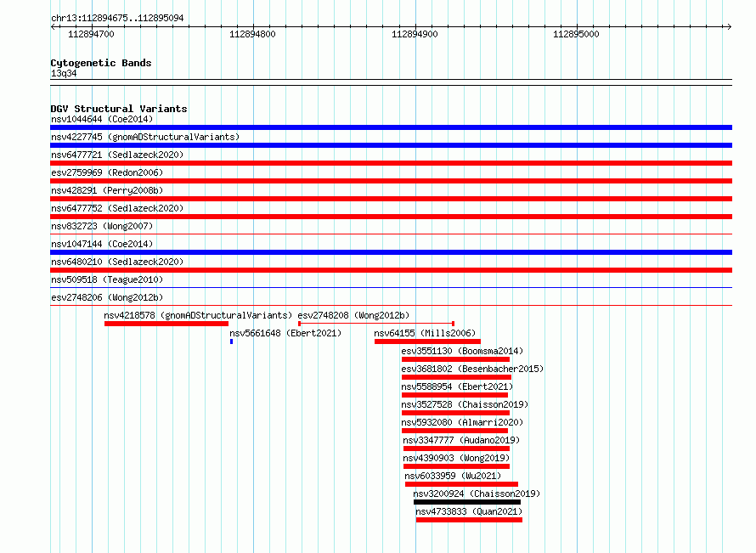The width and height of the screenshot is (756, 553).
Task: Click nsv509518 (Teague2010) variant label
Action: pyautogui.click(x=107, y=279)
